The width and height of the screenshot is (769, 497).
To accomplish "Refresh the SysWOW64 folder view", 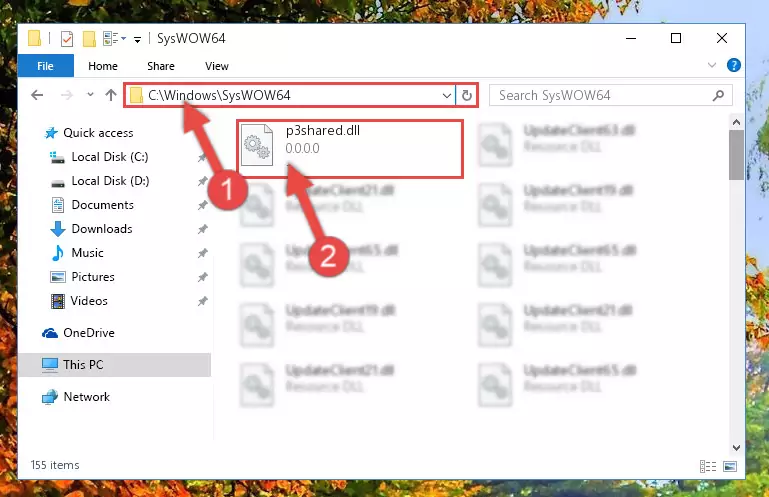I will click(467, 95).
